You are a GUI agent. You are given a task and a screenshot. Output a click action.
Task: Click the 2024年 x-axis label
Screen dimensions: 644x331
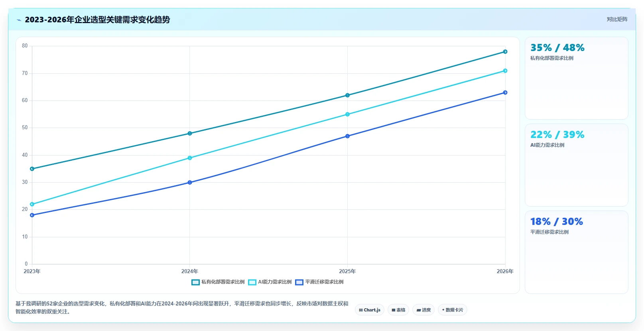click(x=190, y=271)
